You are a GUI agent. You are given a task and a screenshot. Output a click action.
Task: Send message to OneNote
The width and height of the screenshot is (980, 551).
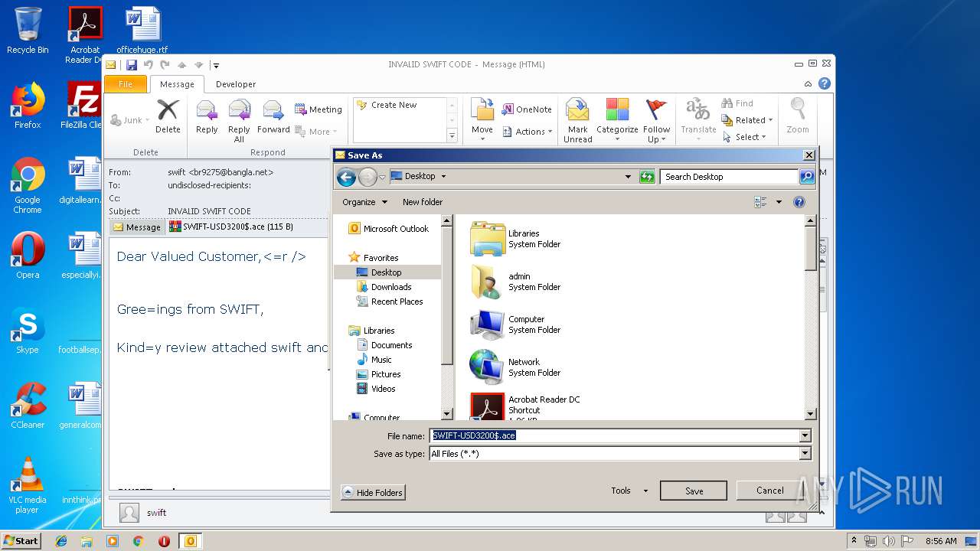[x=527, y=109]
